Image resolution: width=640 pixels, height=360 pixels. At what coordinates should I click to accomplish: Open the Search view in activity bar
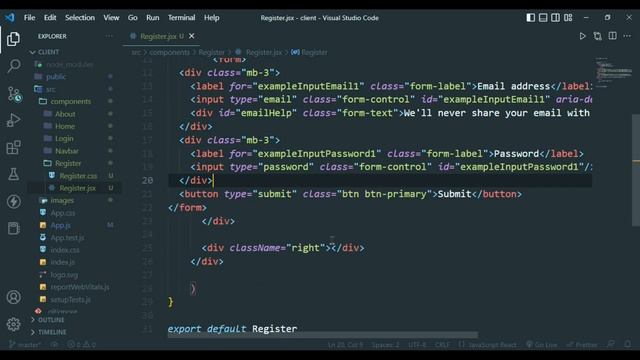click(x=13, y=66)
